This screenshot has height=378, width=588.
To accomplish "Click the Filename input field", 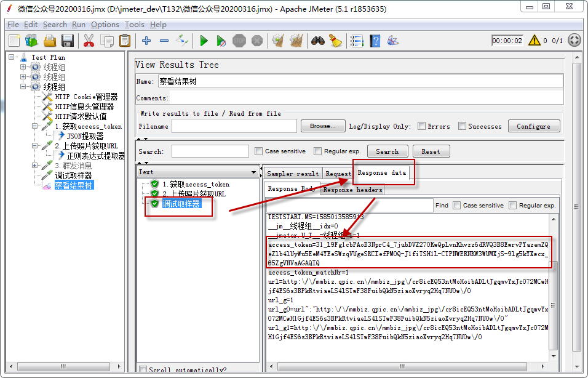I will tap(234, 126).
